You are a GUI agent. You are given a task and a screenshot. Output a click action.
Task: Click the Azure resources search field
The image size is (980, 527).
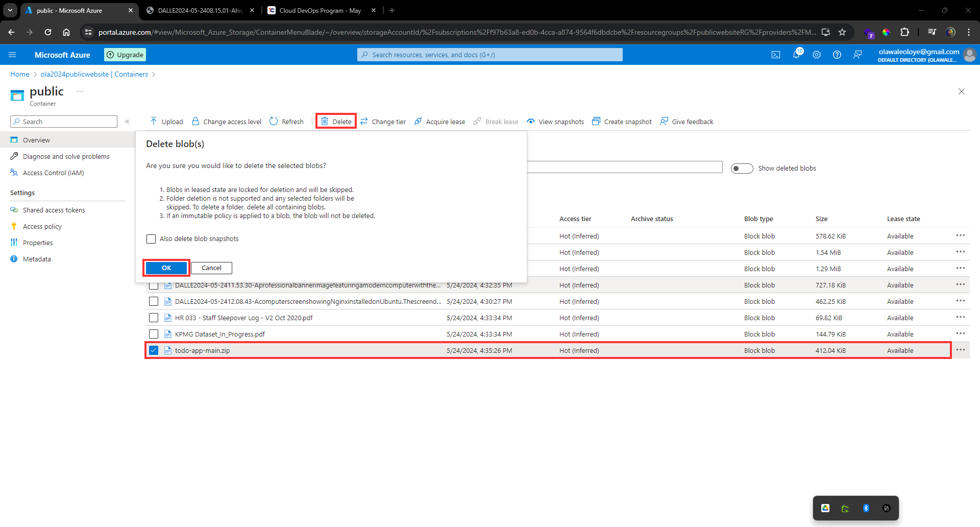tap(490, 55)
